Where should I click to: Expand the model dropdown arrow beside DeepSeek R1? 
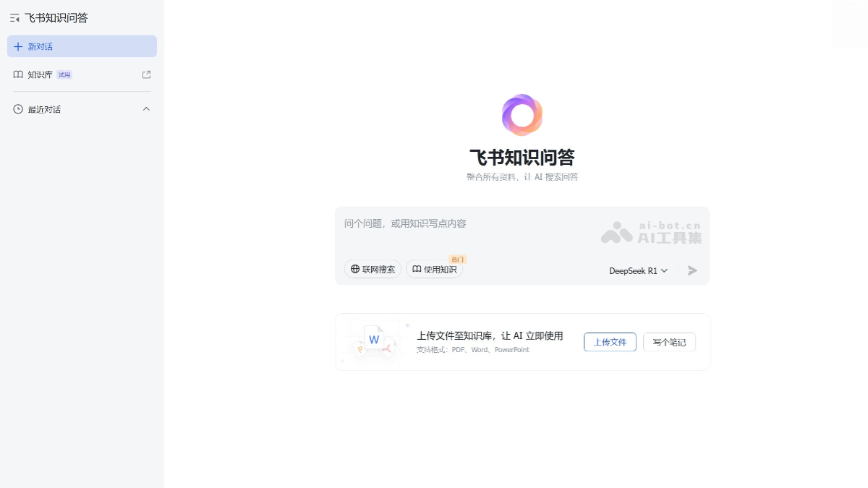point(665,270)
